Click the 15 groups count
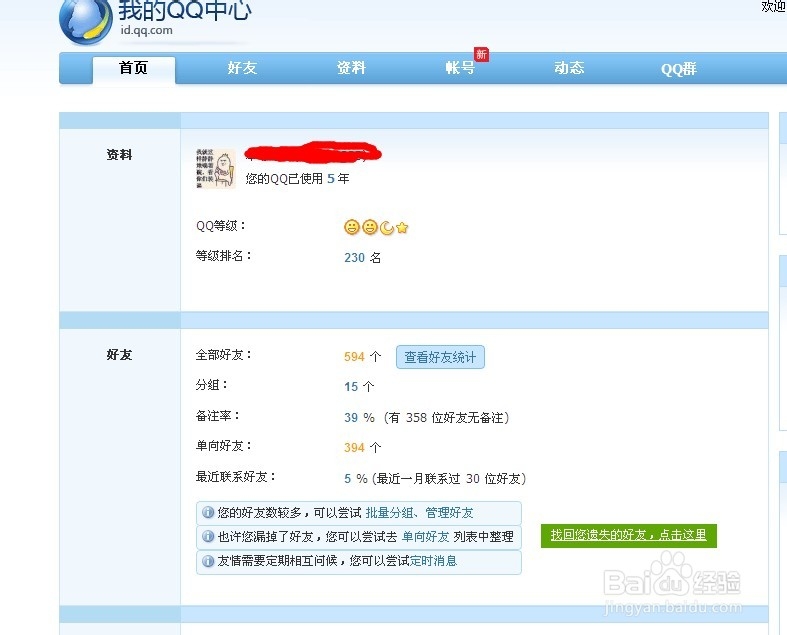Image resolution: width=787 pixels, height=635 pixels. (x=351, y=387)
